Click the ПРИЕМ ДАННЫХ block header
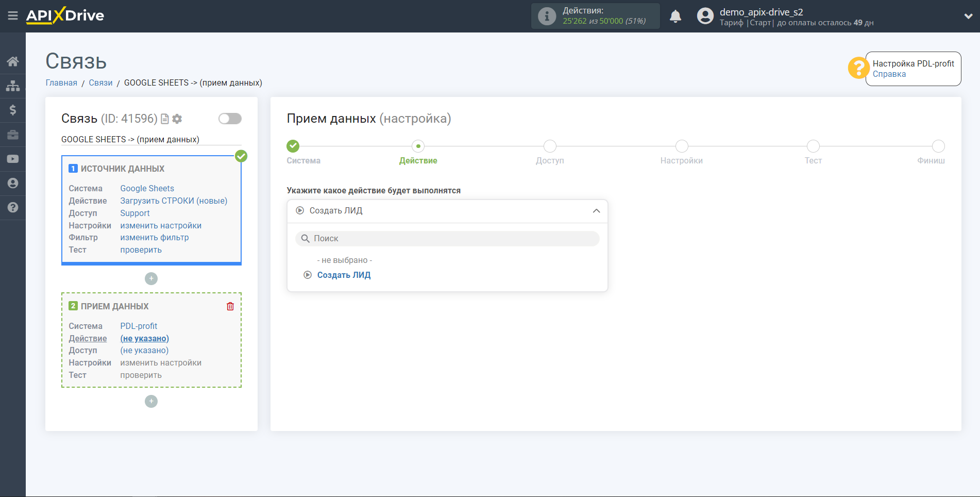The height and width of the screenshot is (497, 980). coord(114,307)
